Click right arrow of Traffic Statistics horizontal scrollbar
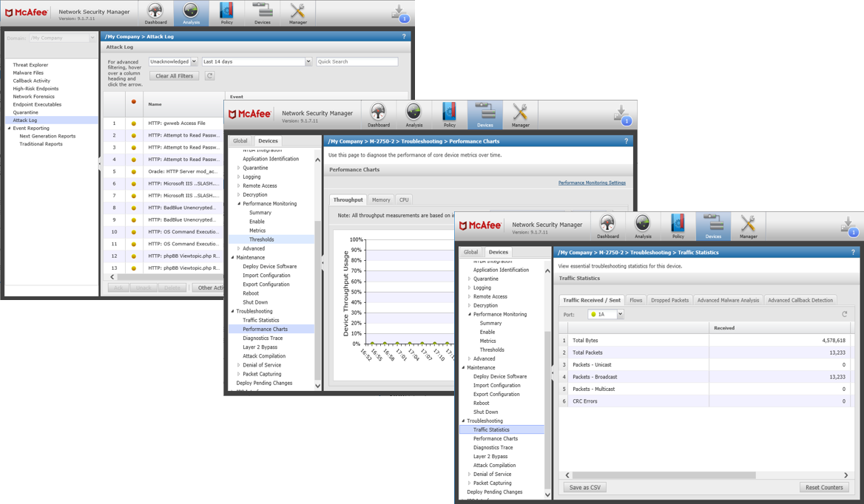This screenshot has height=504, width=864. point(846,475)
